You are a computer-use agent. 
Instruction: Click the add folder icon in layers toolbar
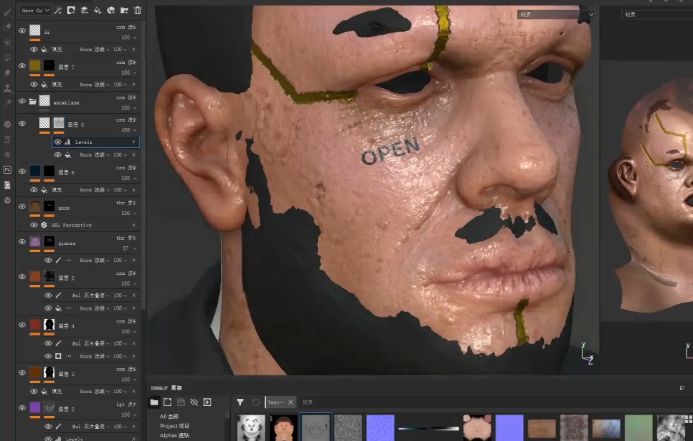tap(124, 10)
